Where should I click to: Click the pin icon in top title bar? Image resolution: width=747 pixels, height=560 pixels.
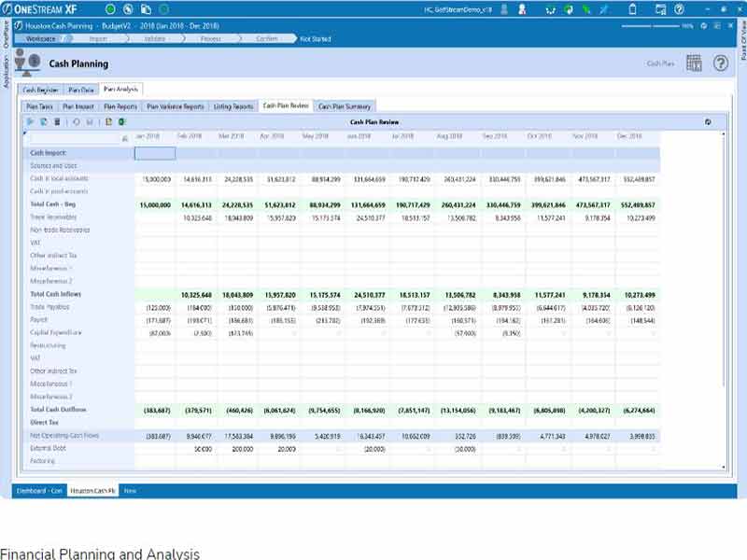(605, 9)
